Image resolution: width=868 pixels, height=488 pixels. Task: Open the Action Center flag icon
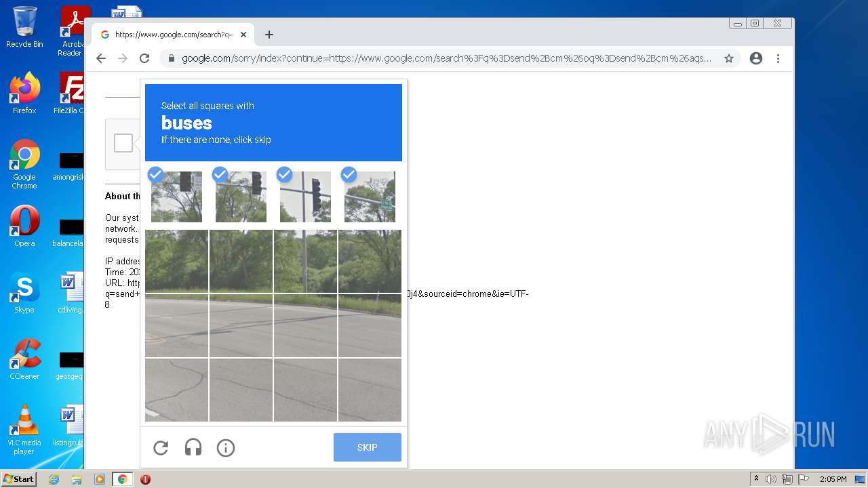tap(802, 479)
